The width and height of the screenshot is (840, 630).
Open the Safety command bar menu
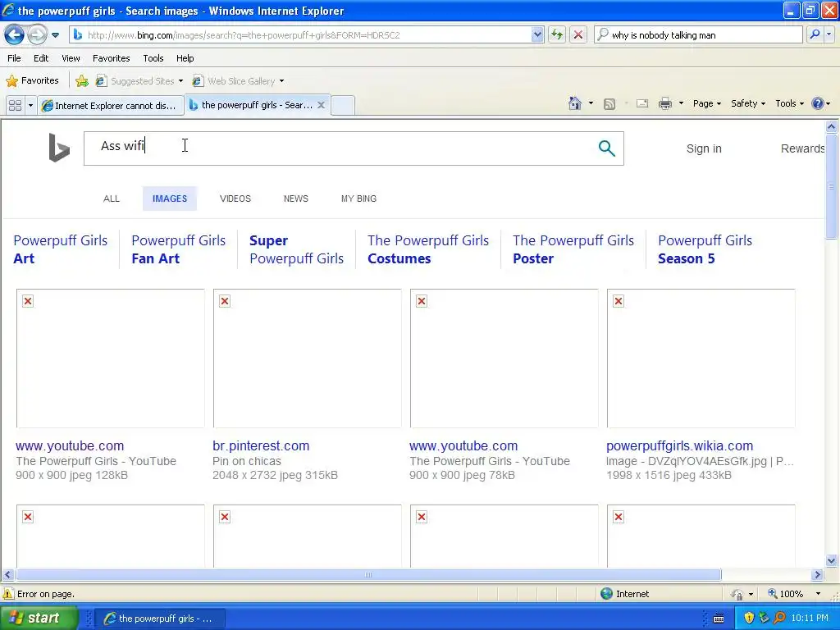(748, 104)
